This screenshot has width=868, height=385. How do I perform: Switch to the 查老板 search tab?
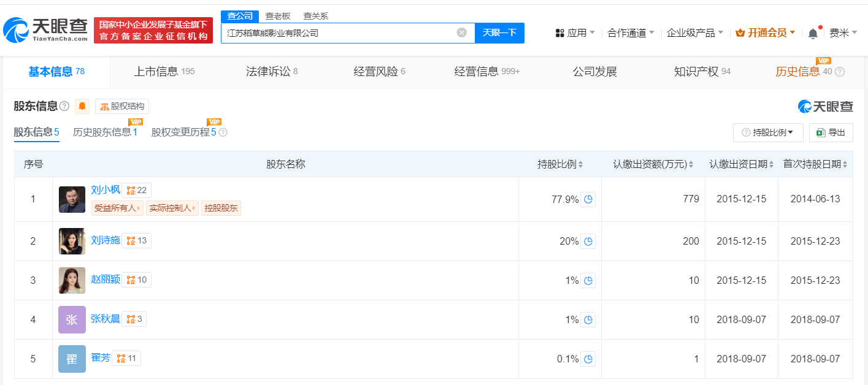[x=277, y=16]
